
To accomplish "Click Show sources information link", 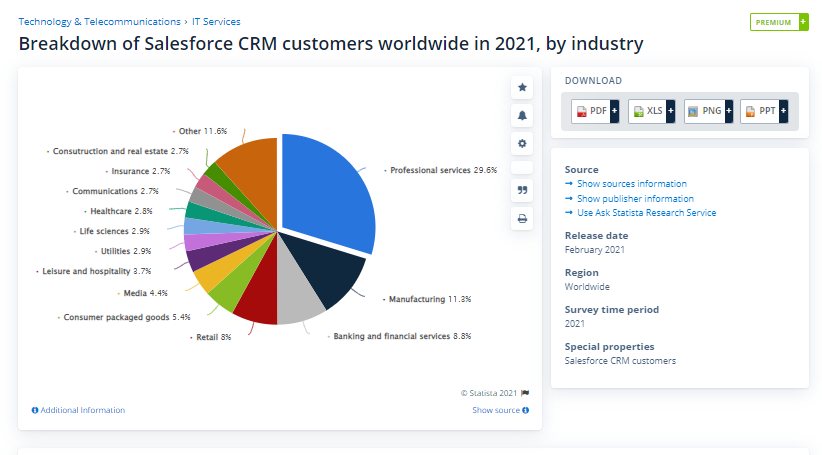I will click(631, 184).
